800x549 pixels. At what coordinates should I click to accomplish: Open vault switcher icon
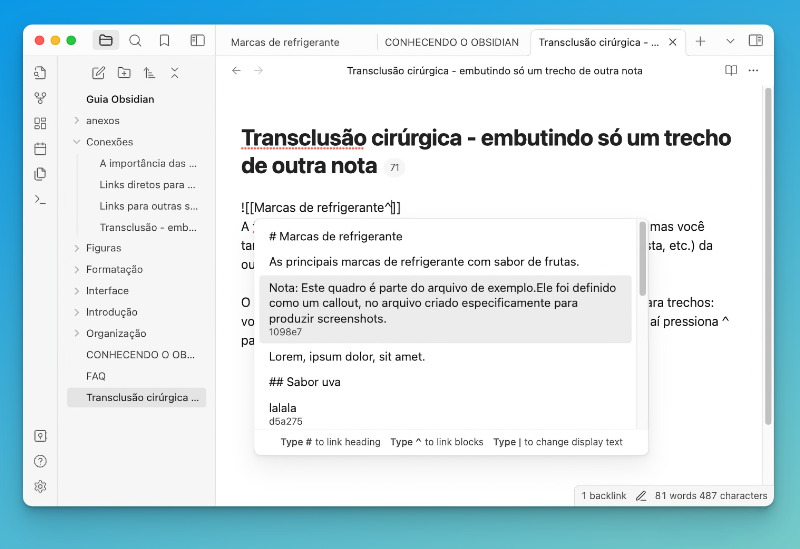[x=40, y=436]
